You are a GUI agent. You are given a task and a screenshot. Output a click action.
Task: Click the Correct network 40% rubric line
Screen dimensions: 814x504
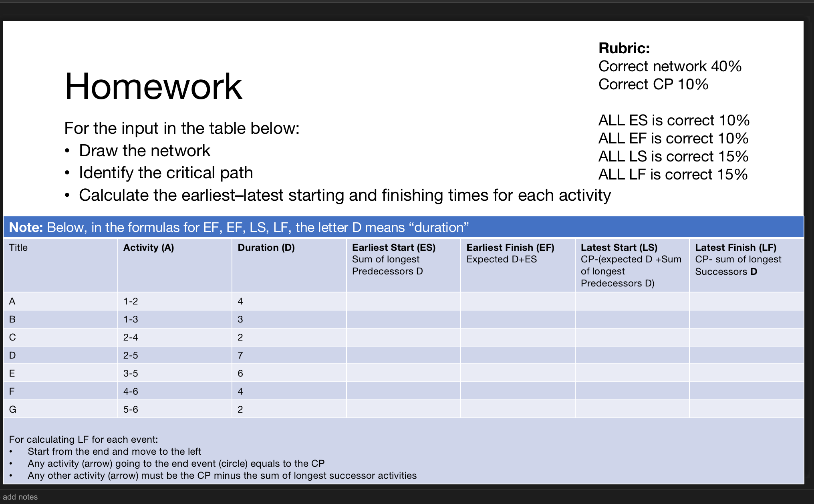coord(670,66)
